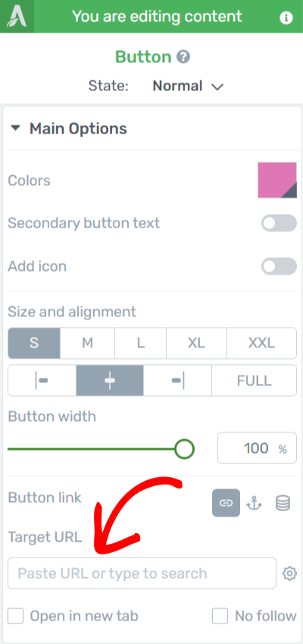Open the State Normal dropdown

tap(188, 86)
